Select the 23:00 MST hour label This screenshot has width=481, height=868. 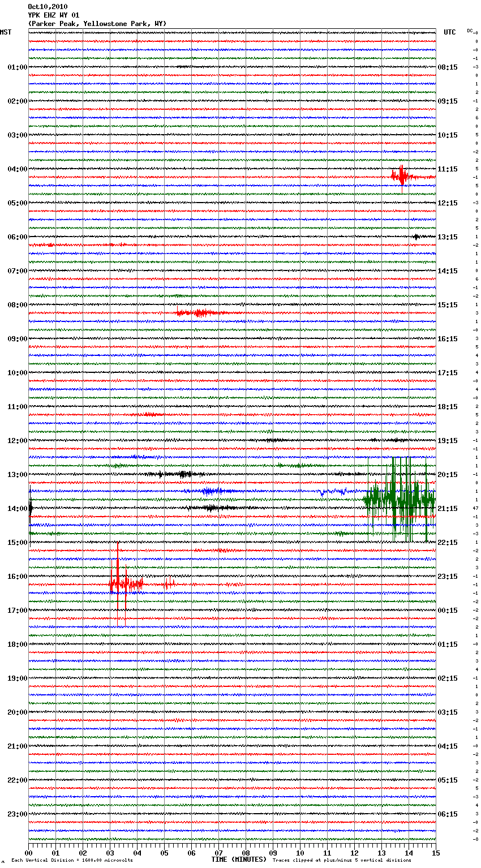(17, 814)
